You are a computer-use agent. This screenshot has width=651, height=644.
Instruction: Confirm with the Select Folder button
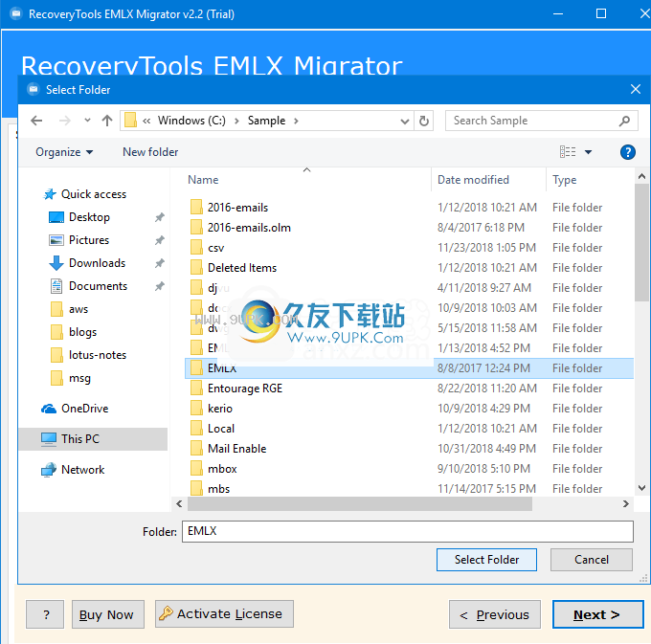(486, 560)
